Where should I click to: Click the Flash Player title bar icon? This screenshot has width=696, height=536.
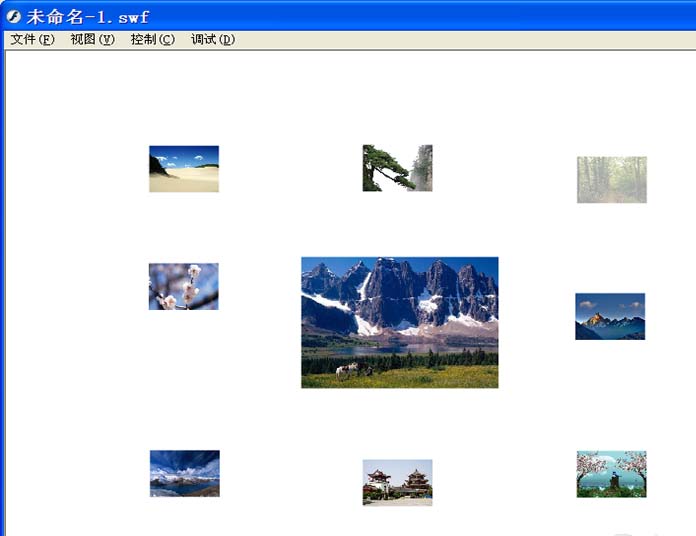click(13, 17)
